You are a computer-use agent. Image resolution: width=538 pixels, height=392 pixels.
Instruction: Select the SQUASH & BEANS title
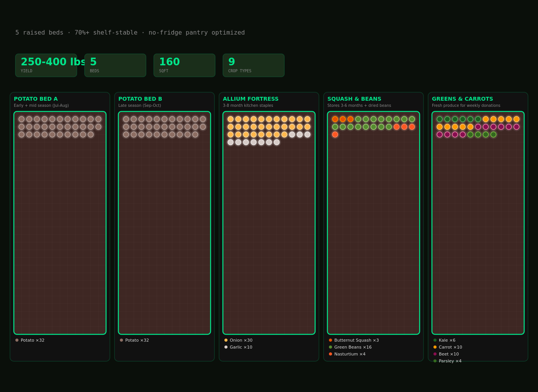[x=354, y=99]
